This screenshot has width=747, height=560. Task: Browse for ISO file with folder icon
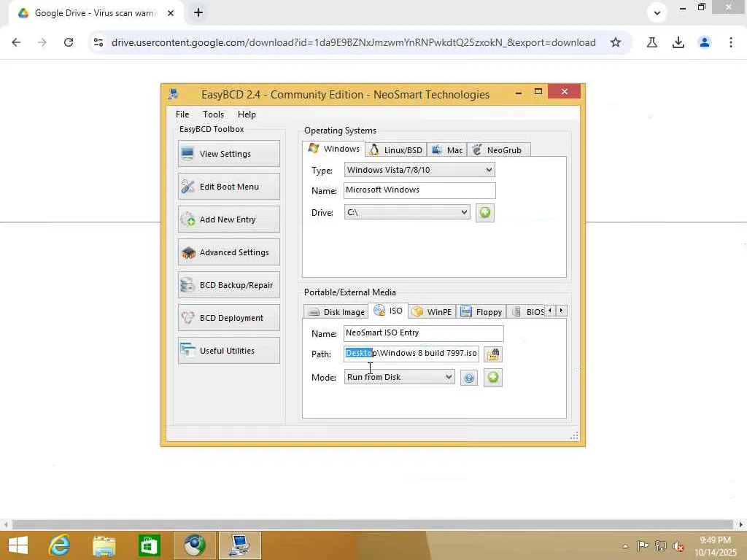click(493, 354)
